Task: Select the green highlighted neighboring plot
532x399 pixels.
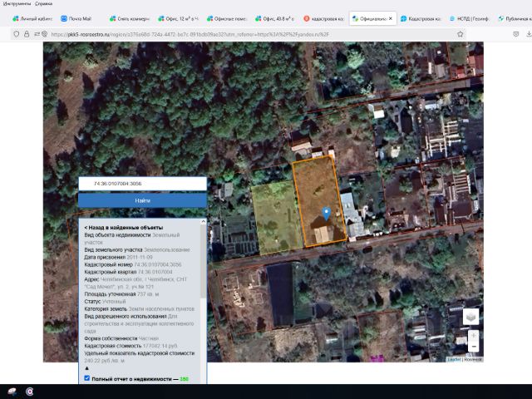Action: point(277,217)
